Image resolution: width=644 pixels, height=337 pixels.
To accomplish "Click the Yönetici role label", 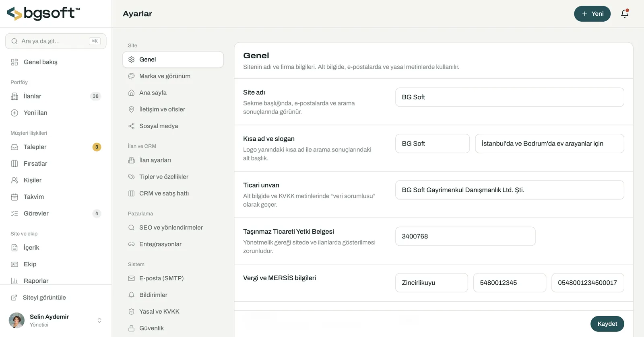I will pos(39,325).
